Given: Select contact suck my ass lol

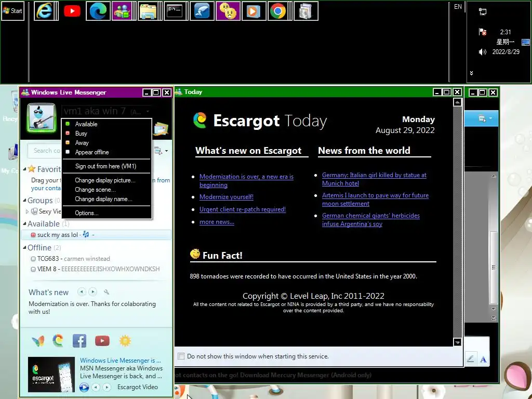Looking at the screenshot, I should pyautogui.click(x=96, y=235).
